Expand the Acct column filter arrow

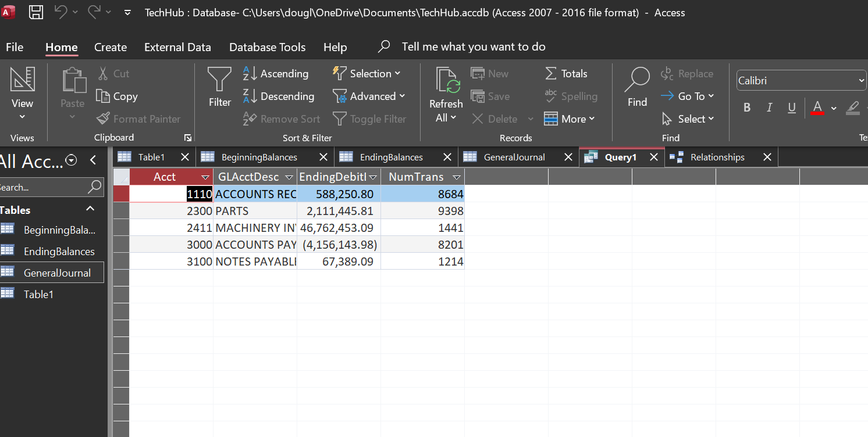[205, 177]
